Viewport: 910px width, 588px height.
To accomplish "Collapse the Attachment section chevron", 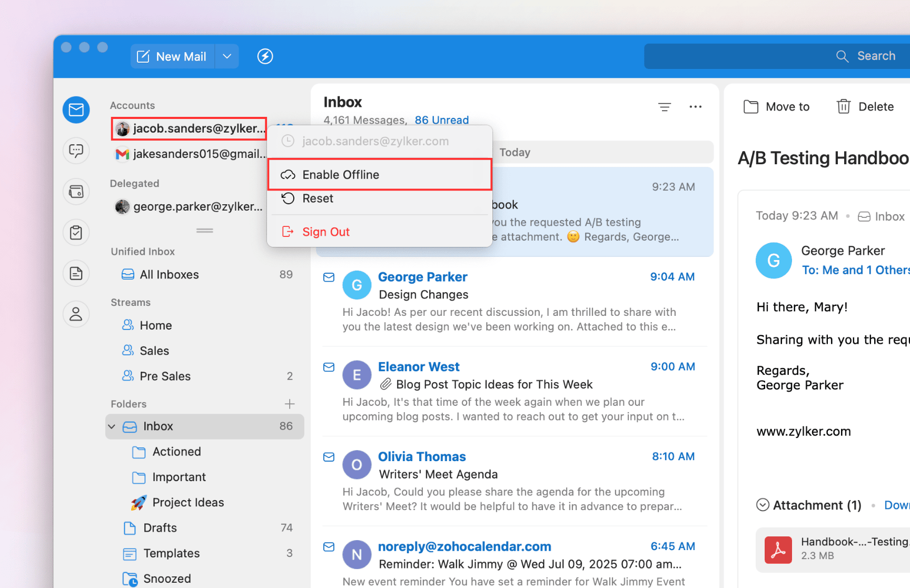I will point(762,505).
